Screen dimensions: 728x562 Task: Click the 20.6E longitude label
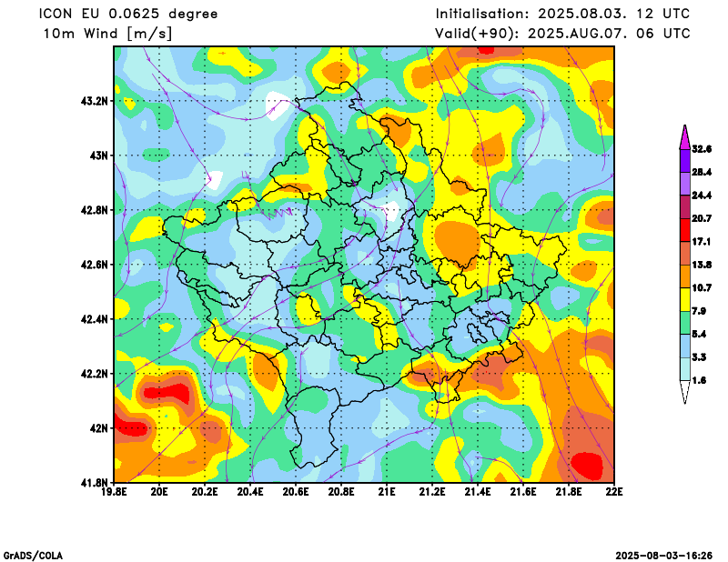[297, 492]
